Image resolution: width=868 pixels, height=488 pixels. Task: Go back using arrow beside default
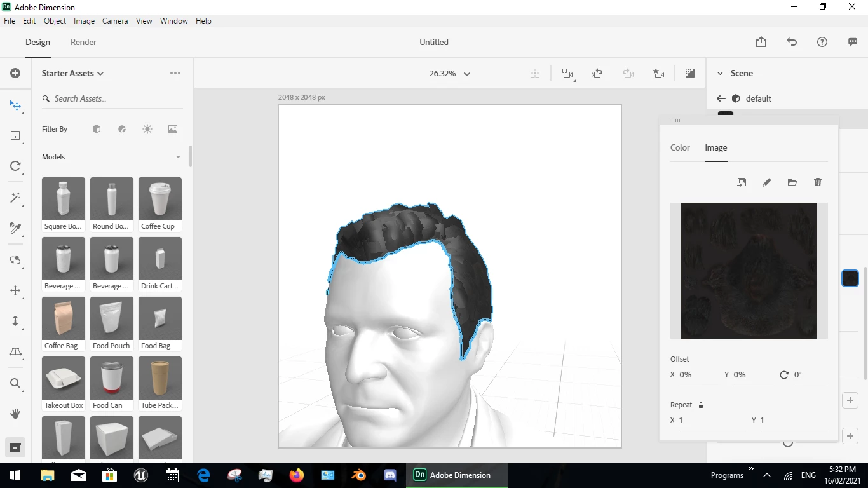click(x=721, y=98)
